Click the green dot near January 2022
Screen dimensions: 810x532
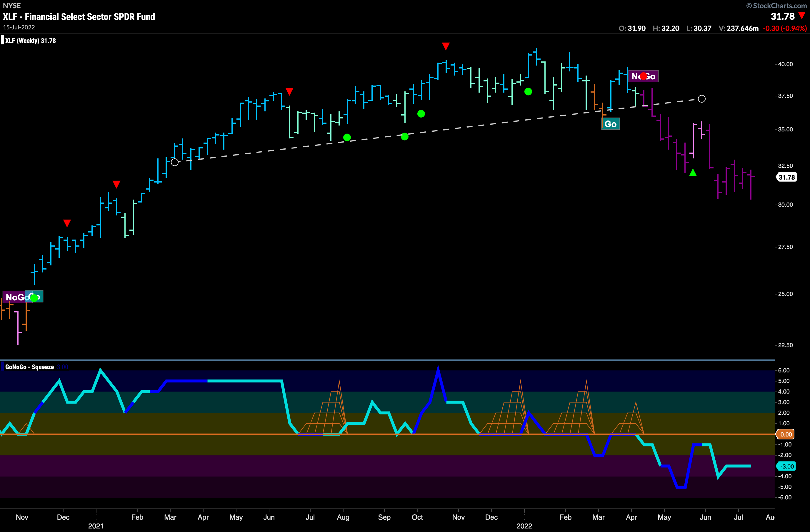pos(528,91)
